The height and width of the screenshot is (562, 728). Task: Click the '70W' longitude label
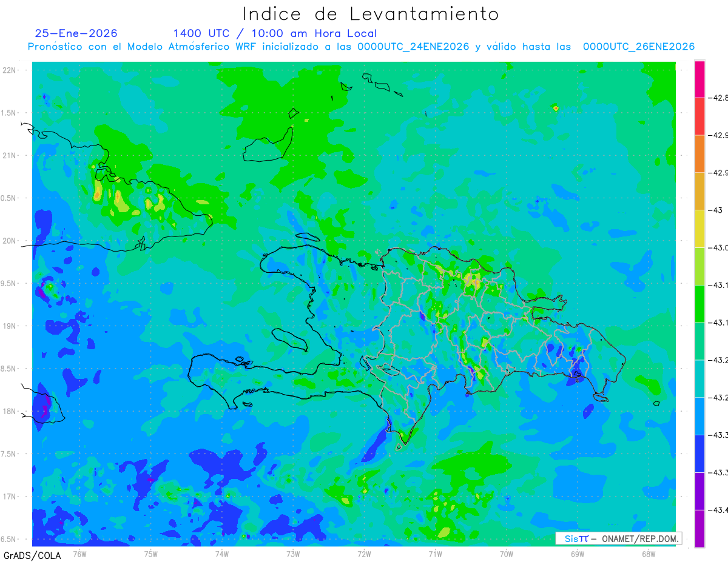tap(507, 554)
